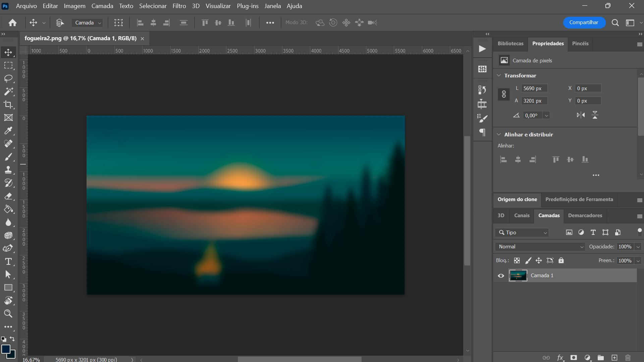Open the Opacidade value dropdown

click(638, 247)
